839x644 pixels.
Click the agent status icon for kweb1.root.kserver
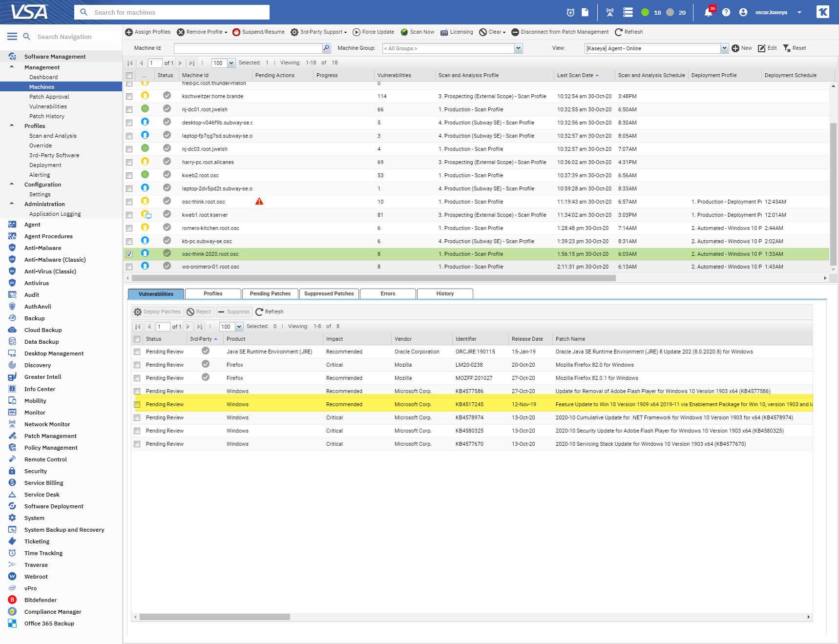(x=146, y=214)
